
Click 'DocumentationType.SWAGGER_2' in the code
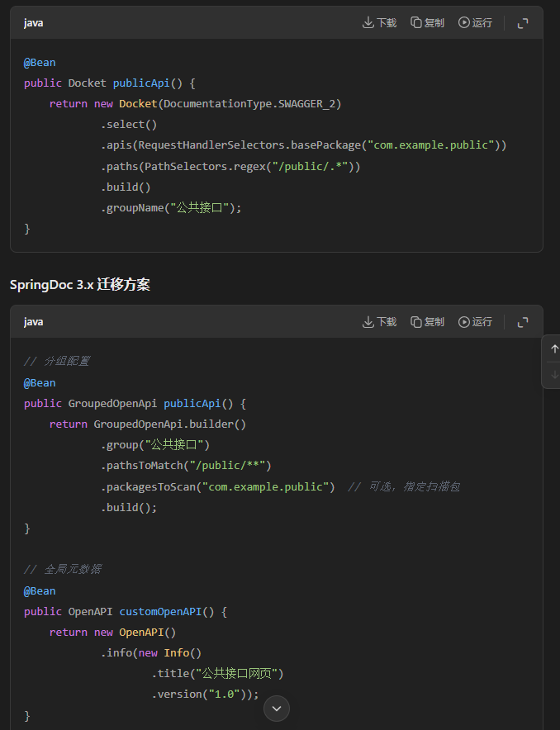tap(249, 104)
